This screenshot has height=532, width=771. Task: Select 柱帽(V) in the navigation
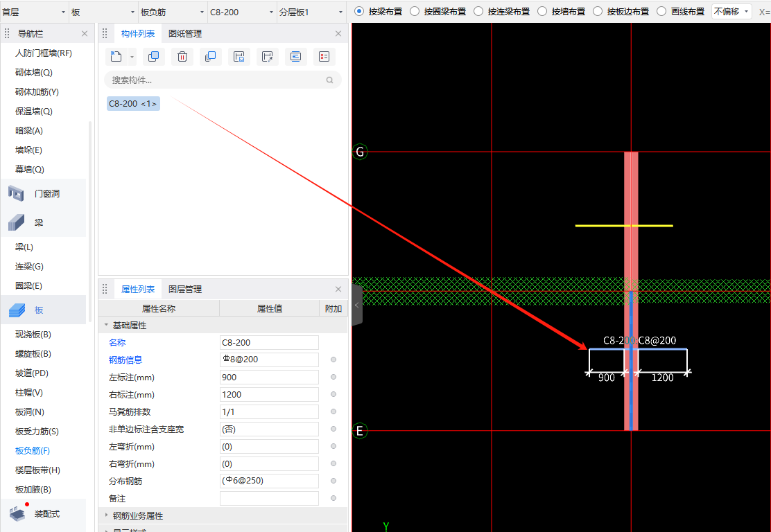pyautogui.click(x=29, y=393)
